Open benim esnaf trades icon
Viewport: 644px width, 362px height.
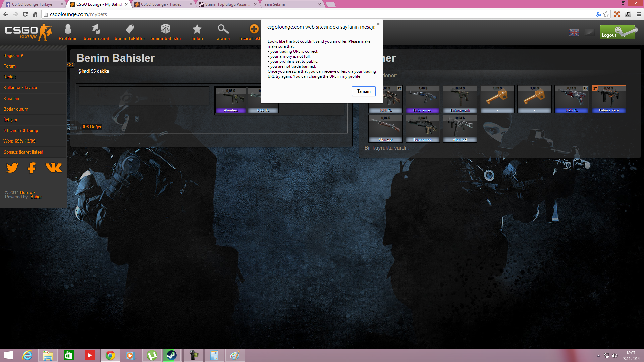coord(96,33)
